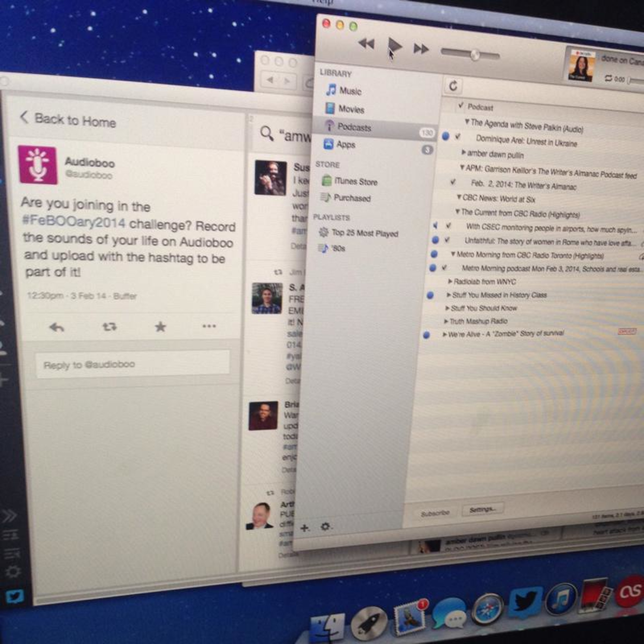Collapse The Agenda with Steve Paikin

coord(467,122)
